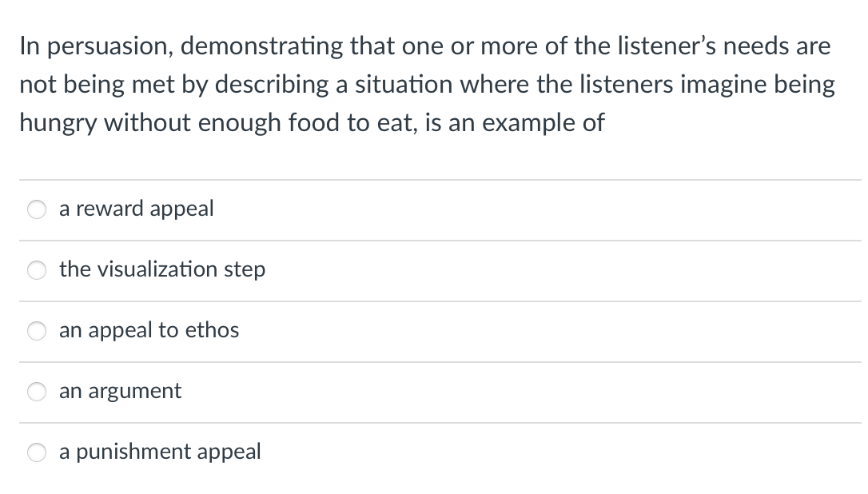Click the word "punishment" in last option
The width and height of the screenshot is (868, 494).
point(131,452)
